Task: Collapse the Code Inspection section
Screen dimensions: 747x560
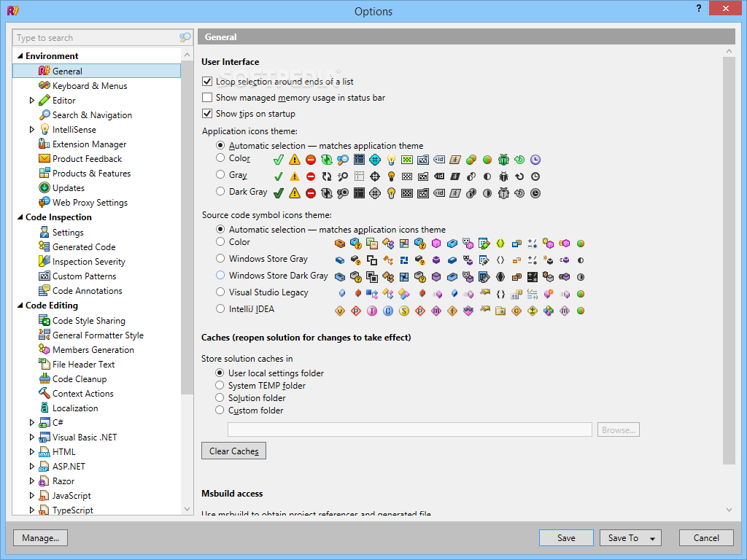Action: click(x=20, y=217)
